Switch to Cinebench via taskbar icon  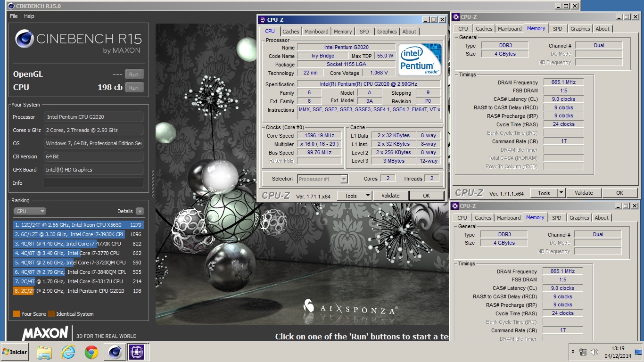click(x=115, y=352)
